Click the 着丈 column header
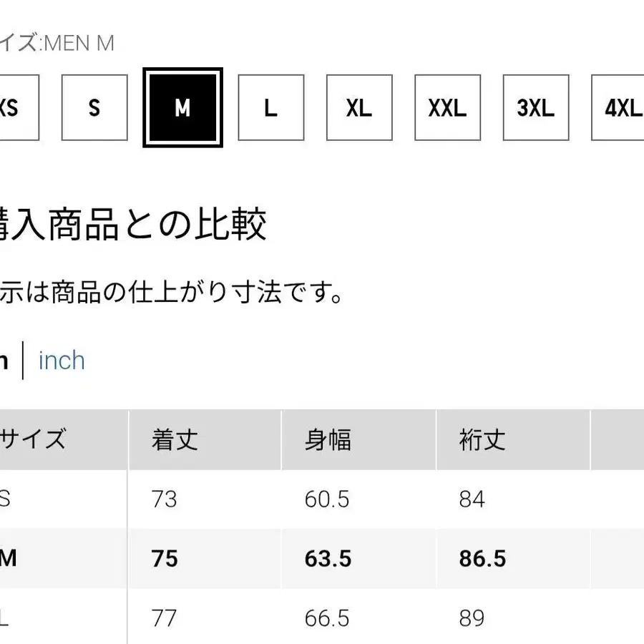 [x=174, y=440]
